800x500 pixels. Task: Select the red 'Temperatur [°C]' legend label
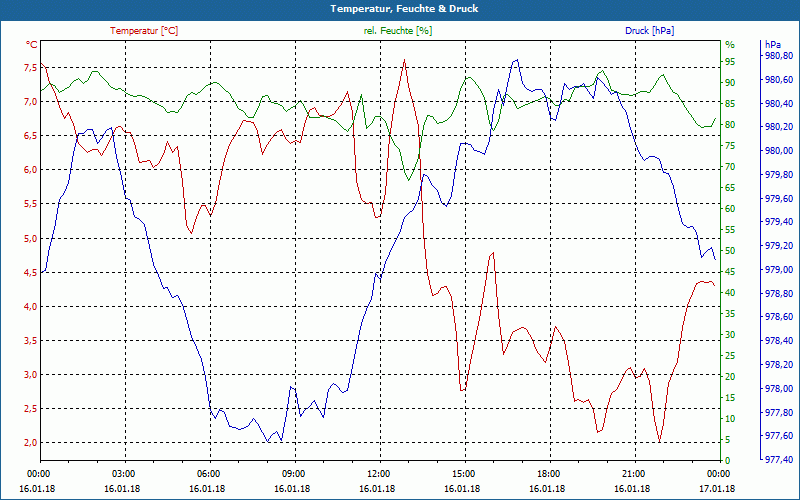144,31
